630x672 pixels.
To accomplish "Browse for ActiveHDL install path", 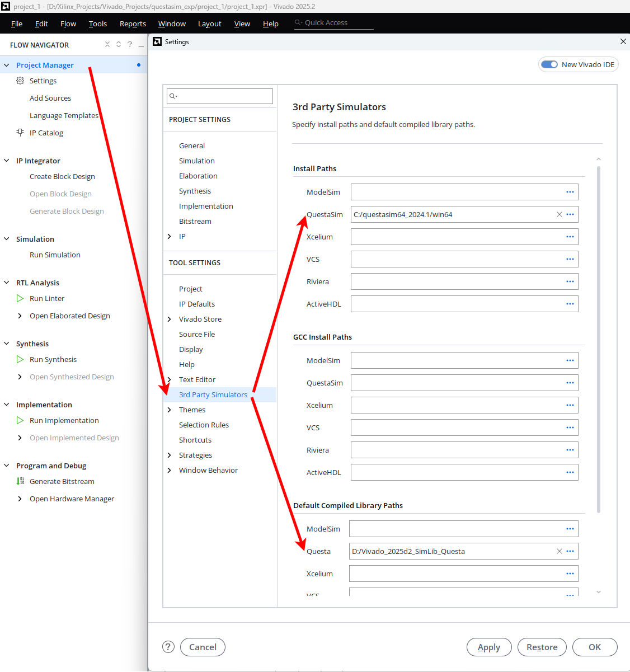I will point(570,304).
